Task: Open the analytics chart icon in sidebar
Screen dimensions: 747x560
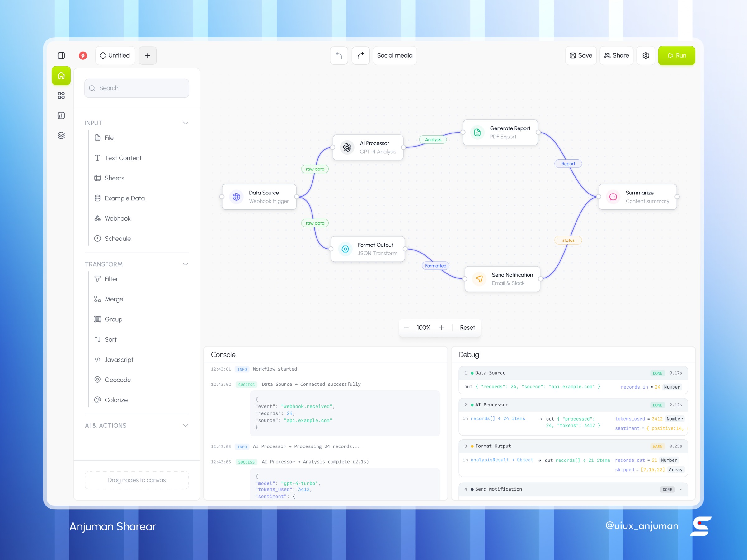Action: 61,115
